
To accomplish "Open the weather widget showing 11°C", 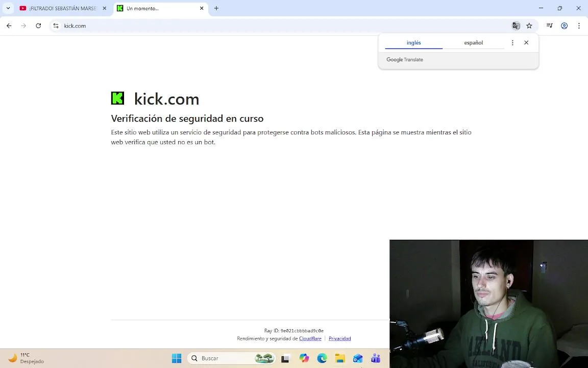I will click(x=26, y=358).
